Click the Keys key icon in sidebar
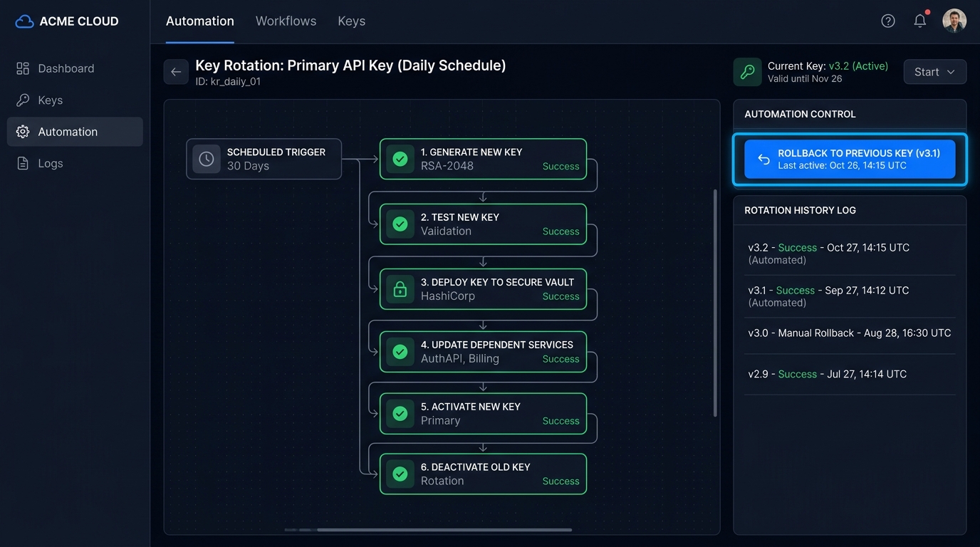 (23, 100)
